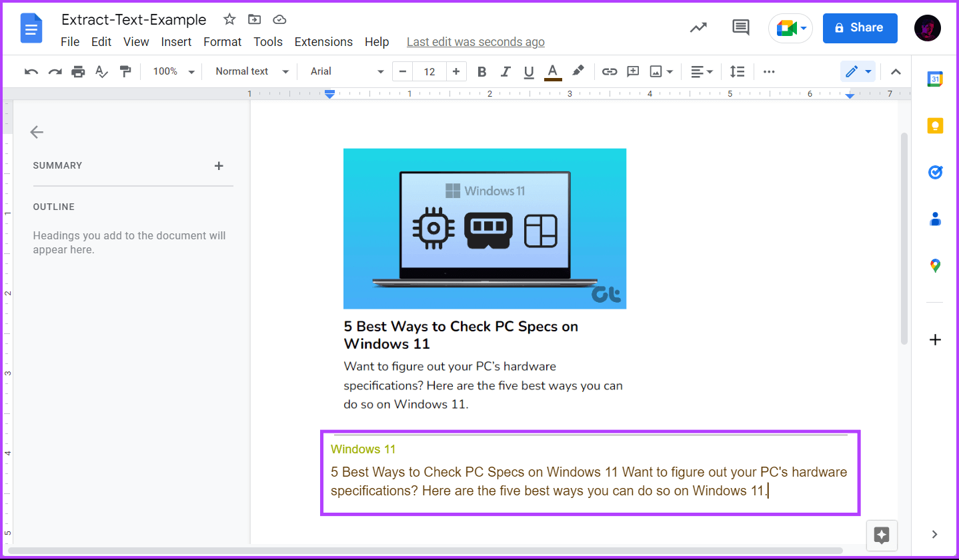Toggle Italic formatting
This screenshot has height=560, width=959.
click(x=506, y=72)
